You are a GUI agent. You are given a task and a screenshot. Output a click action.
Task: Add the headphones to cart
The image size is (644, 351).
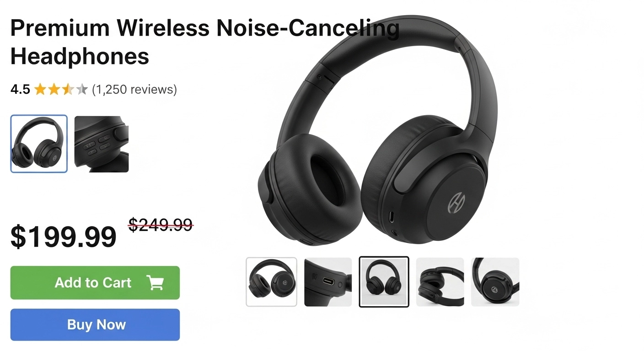pos(95,283)
